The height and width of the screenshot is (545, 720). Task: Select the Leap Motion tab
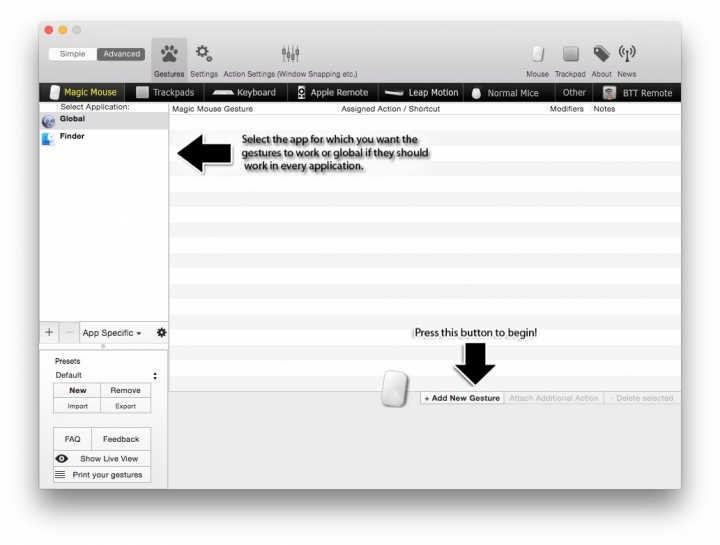pos(421,92)
